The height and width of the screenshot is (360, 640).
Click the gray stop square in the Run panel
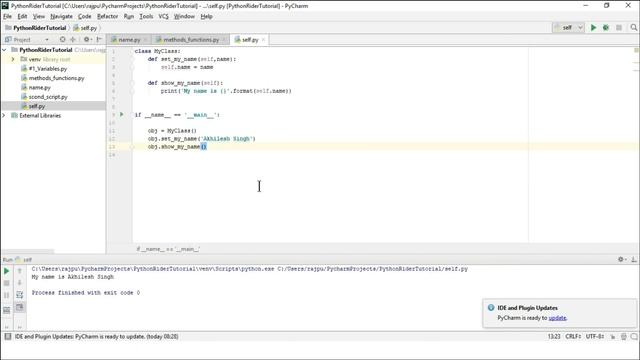pos(7,283)
